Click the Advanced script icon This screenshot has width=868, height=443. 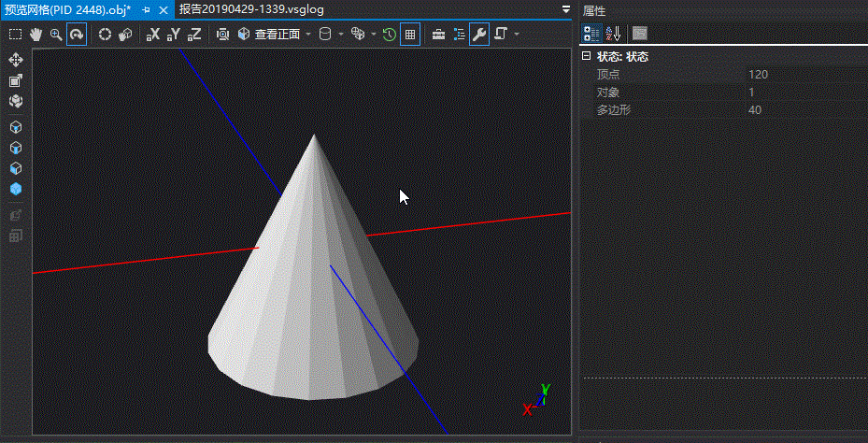point(501,35)
